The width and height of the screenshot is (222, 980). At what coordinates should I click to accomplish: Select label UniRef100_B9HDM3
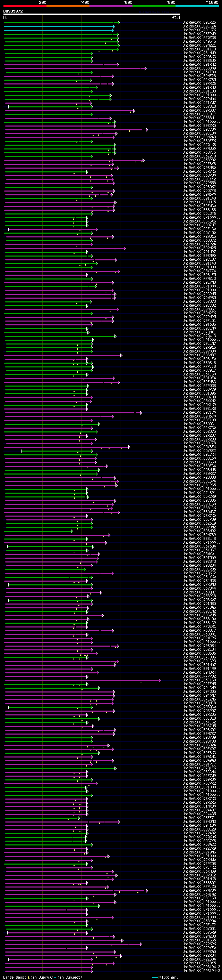click(x=199, y=821)
